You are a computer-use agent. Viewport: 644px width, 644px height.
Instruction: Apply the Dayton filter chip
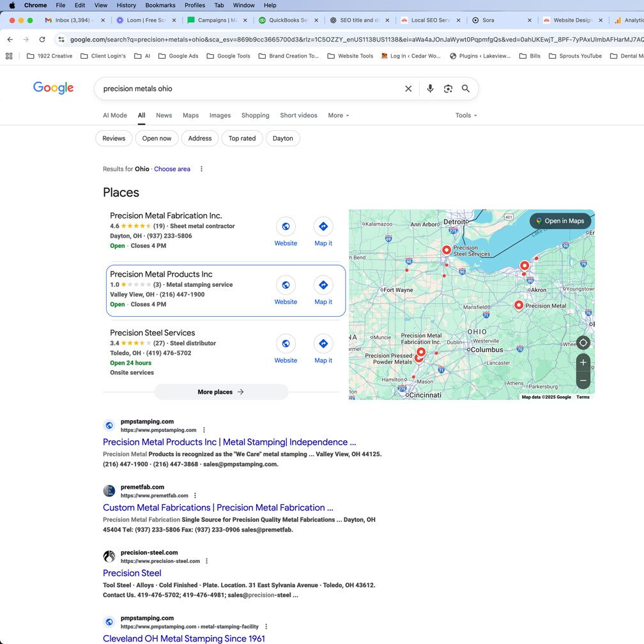pyautogui.click(x=283, y=139)
